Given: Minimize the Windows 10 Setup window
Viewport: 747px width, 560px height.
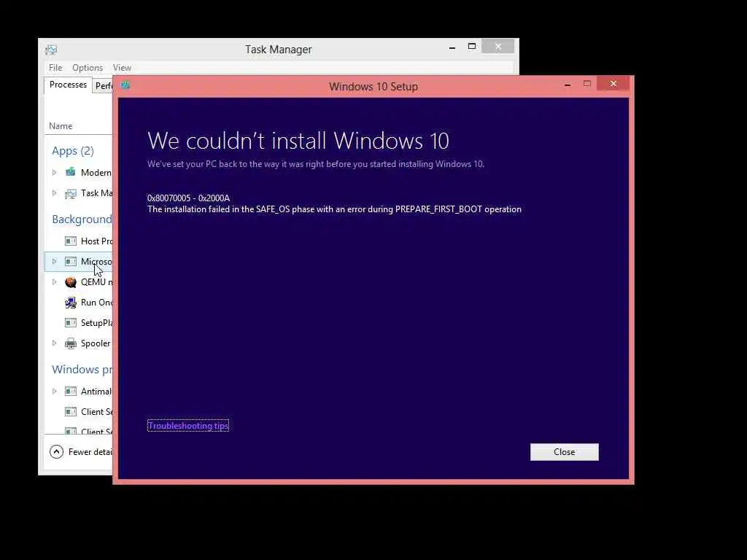Looking at the screenshot, I should pos(568,85).
